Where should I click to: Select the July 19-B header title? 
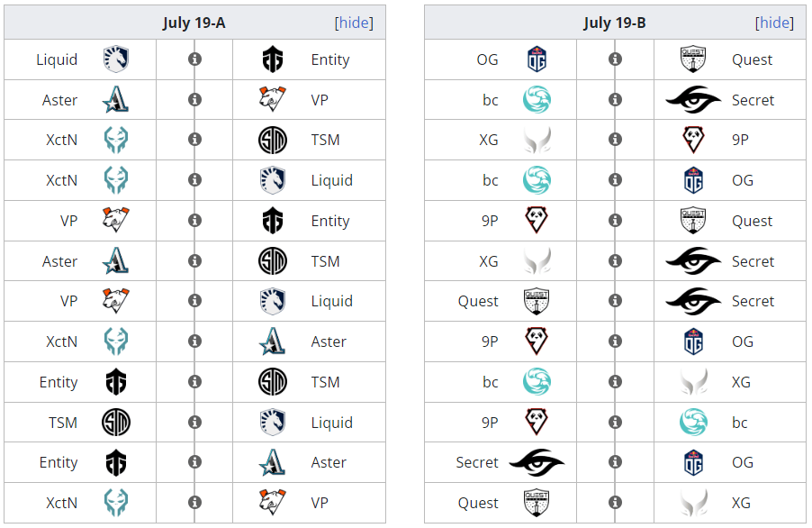[615, 23]
